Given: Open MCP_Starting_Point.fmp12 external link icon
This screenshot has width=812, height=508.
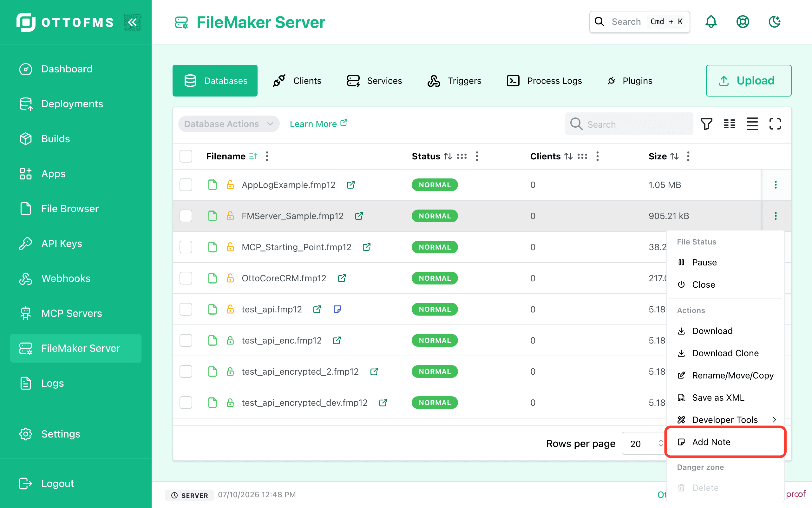Looking at the screenshot, I should pyautogui.click(x=366, y=247).
